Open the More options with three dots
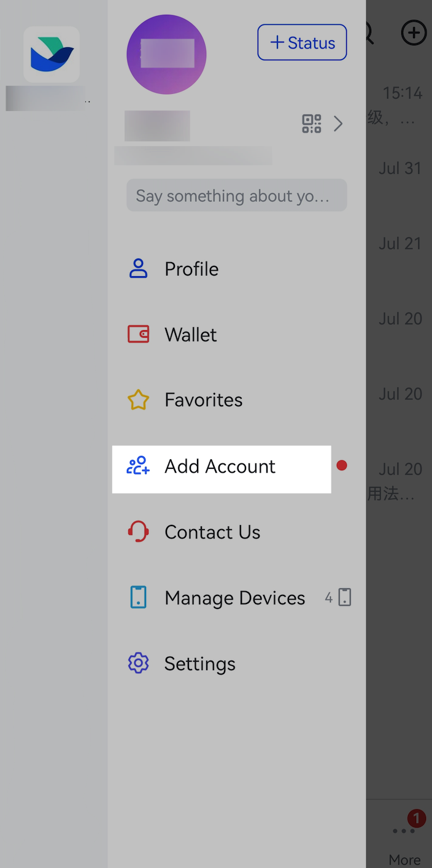 tap(403, 831)
